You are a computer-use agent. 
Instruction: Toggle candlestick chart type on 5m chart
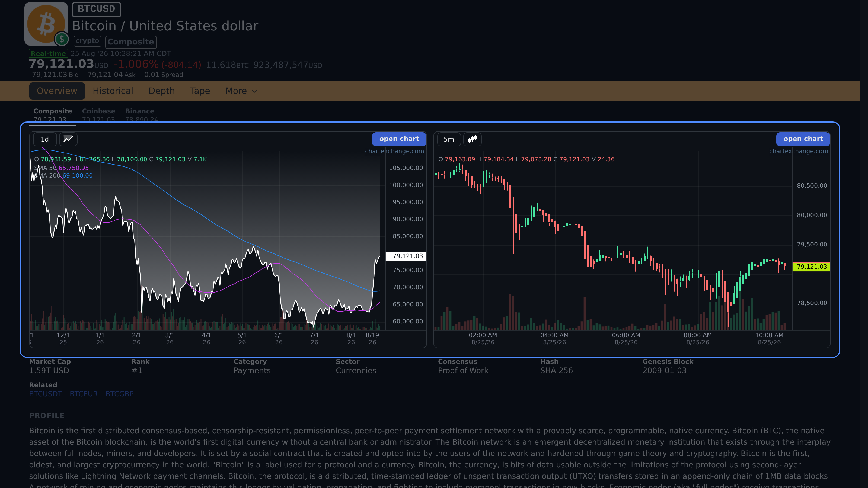tap(473, 139)
